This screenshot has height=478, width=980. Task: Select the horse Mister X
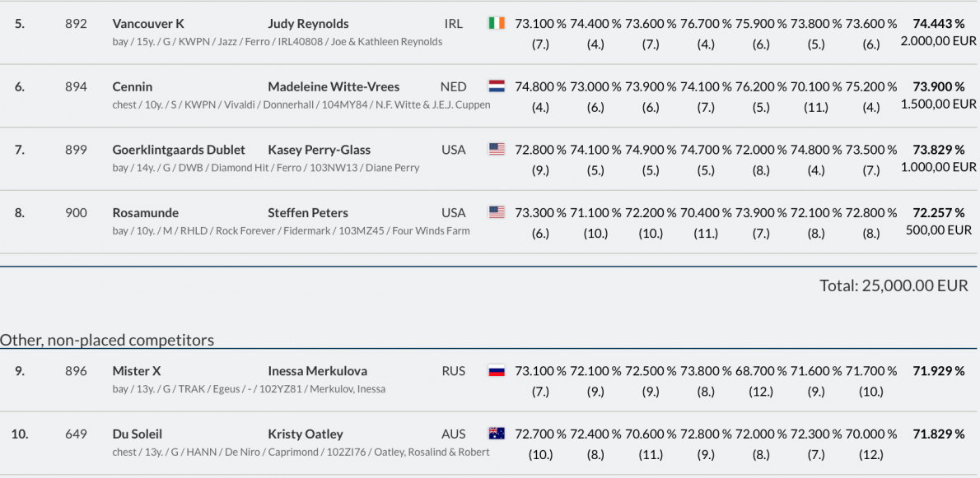pos(137,371)
